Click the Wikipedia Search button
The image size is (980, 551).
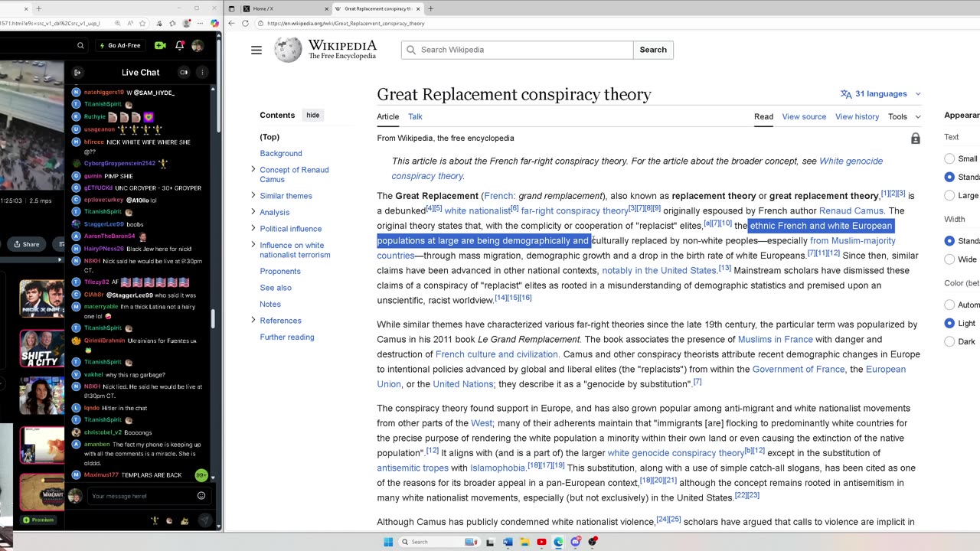tap(653, 50)
